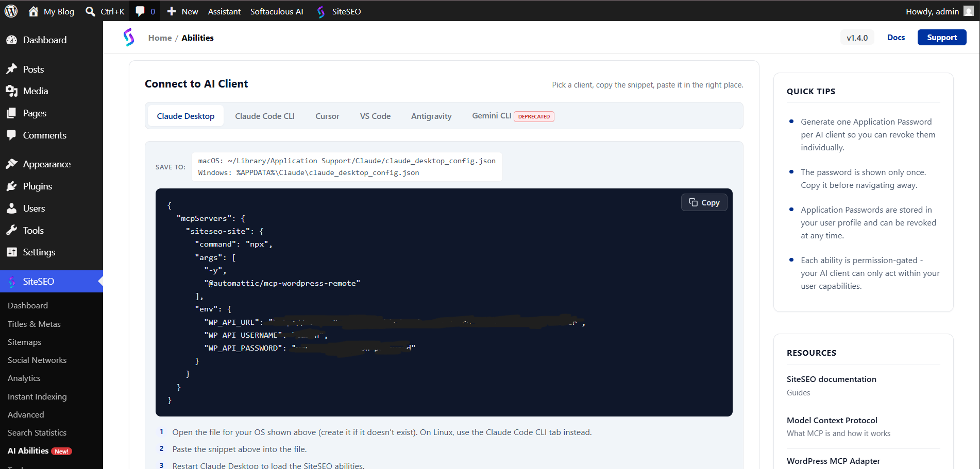The height and width of the screenshot is (469, 980).
Task: Open Appearance via its paintbrush icon
Action: point(11,164)
